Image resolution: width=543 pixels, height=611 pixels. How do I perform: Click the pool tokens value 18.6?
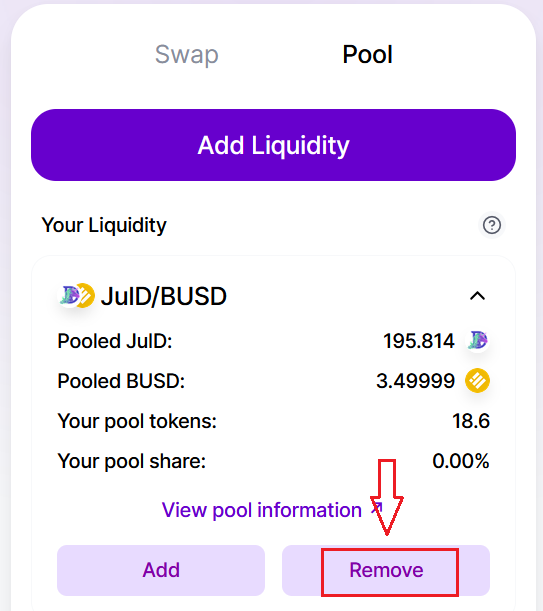tap(471, 421)
